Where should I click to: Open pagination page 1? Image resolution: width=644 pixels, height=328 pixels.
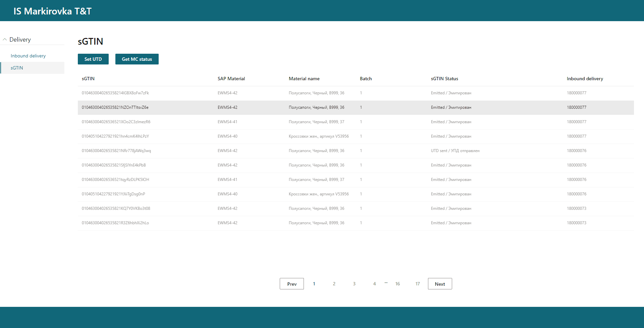click(314, 284)
